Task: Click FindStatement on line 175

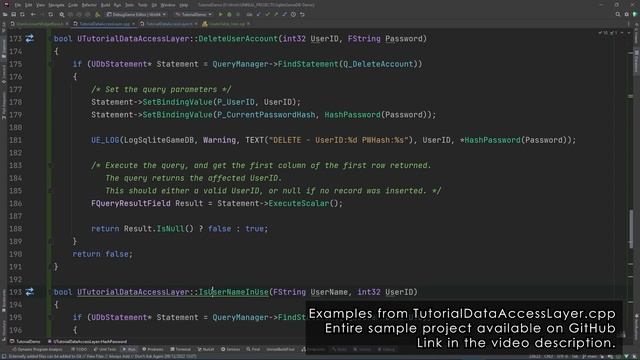Action: coord(308,64)
